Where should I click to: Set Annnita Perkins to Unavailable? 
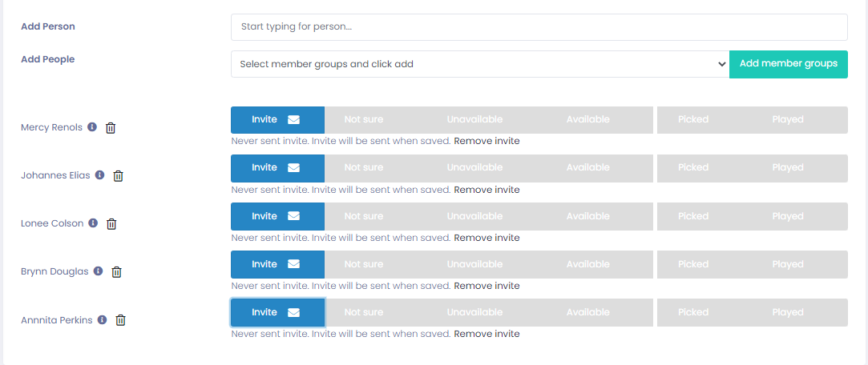click(474, 312)
